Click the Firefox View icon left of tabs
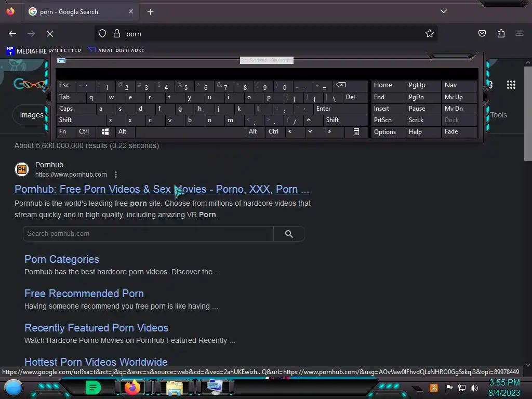532x399 pixels. tap(10, 11)
